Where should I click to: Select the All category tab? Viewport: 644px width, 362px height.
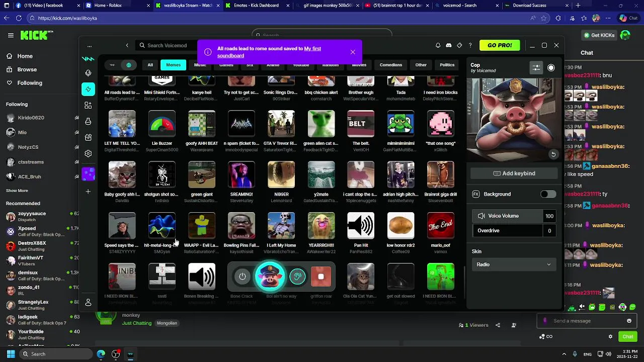coord(150,65)
